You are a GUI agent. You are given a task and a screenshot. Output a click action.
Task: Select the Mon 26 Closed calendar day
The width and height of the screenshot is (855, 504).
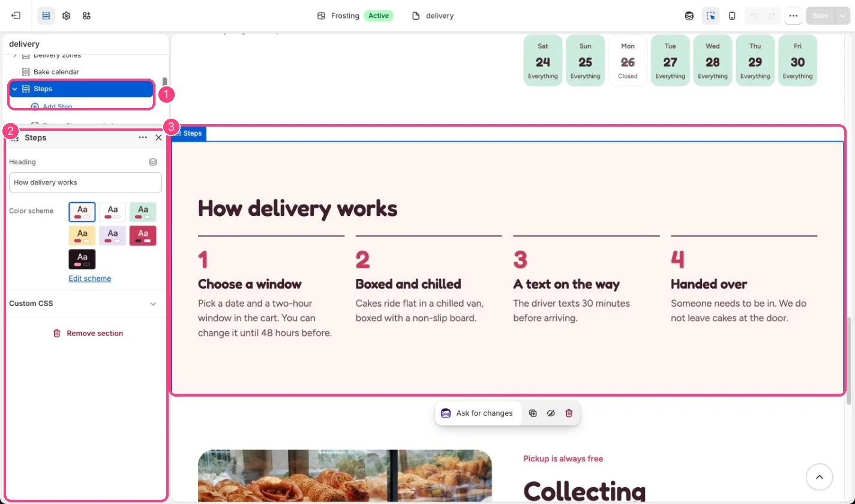point(628,61)
